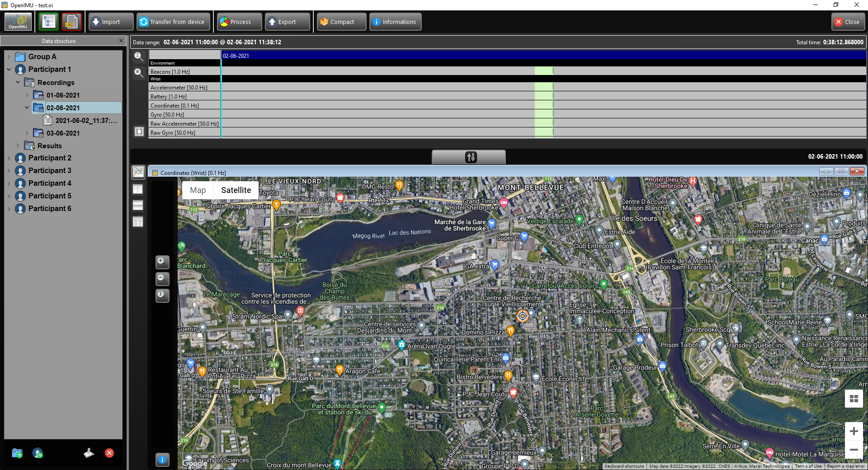Click the Battery [1.0 Hz] row label

(x=169, y=96)
